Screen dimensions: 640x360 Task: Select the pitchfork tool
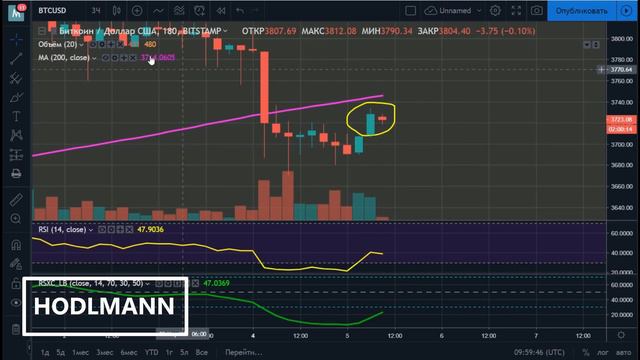tap(16, 78)
